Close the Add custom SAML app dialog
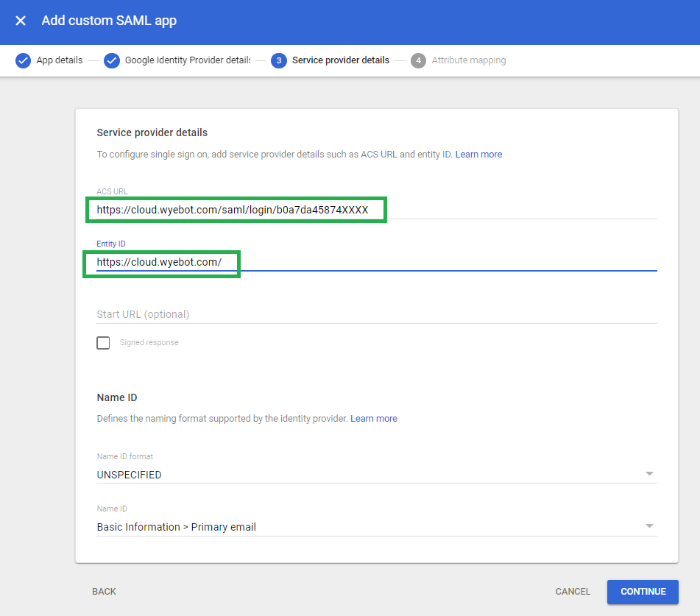The image size is (700, 616). [x=21, y=21]
